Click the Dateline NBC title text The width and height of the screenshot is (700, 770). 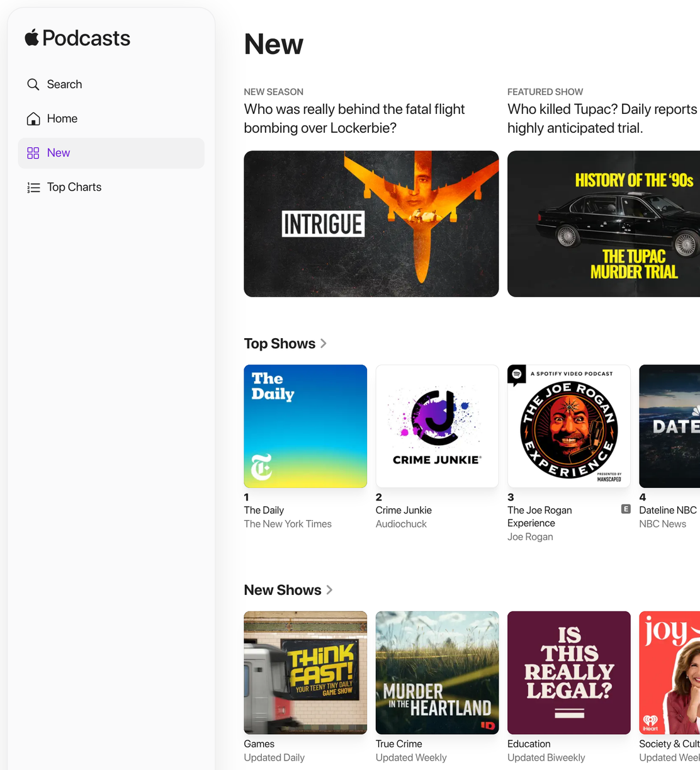[668, 510]
